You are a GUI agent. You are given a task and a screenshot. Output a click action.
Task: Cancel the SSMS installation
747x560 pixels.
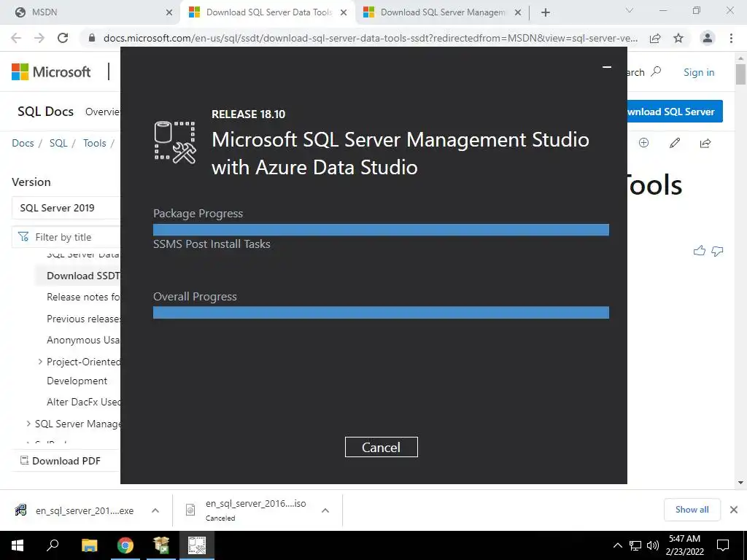[x=381, y=447]
